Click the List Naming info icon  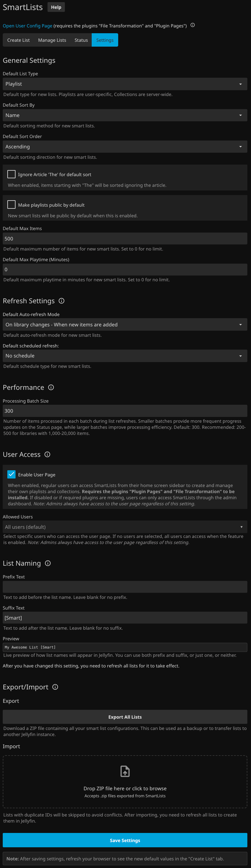48,563
